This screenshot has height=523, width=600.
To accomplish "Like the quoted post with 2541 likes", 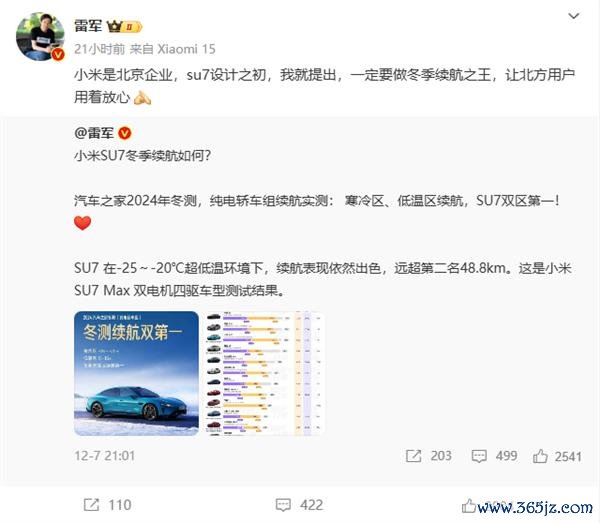I will coord(540,456).
